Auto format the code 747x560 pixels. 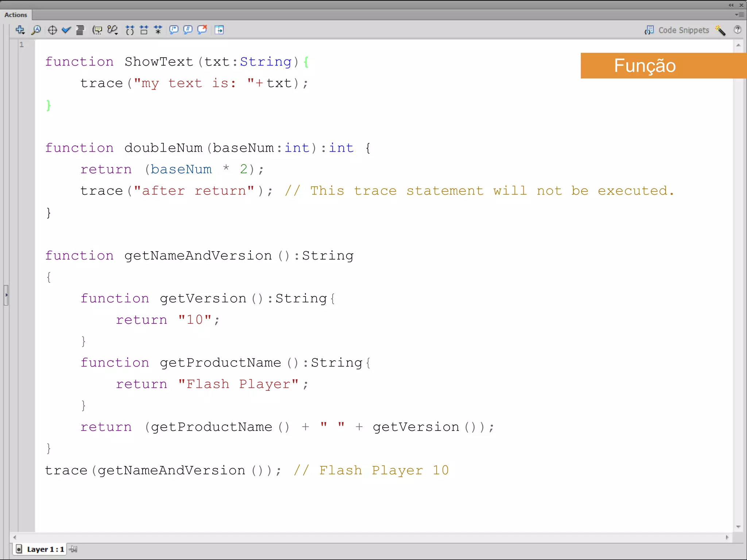tap(80, 30)
